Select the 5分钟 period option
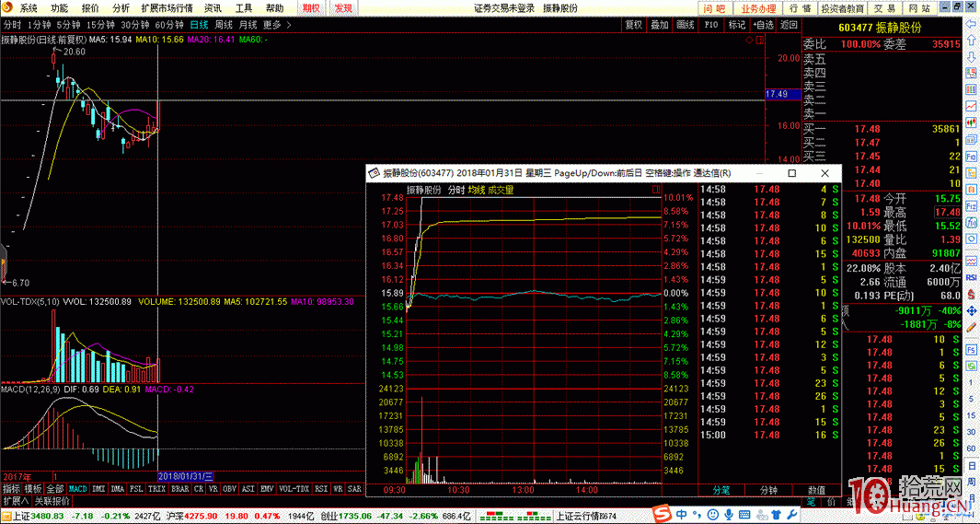 (68, 25)
